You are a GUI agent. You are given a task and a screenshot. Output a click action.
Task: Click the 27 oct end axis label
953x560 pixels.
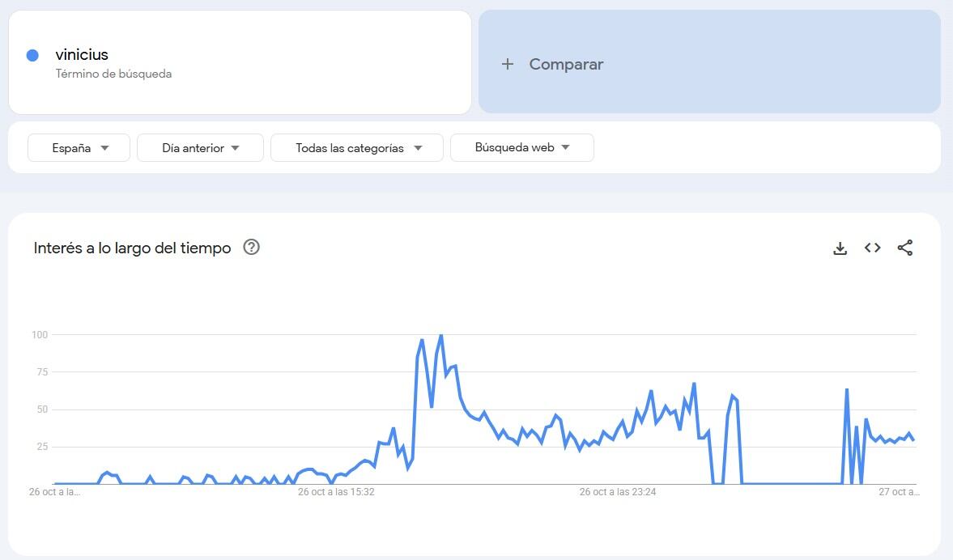[899, 491]
